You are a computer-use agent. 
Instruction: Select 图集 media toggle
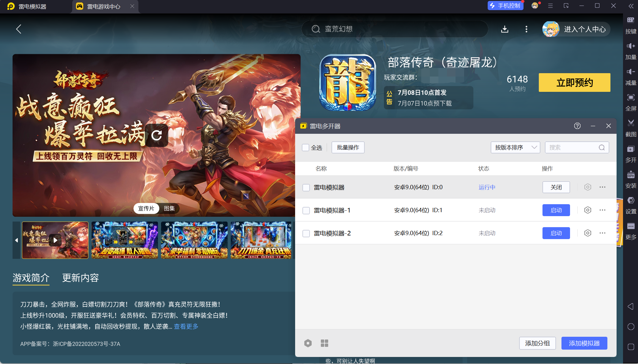point(169,208)
